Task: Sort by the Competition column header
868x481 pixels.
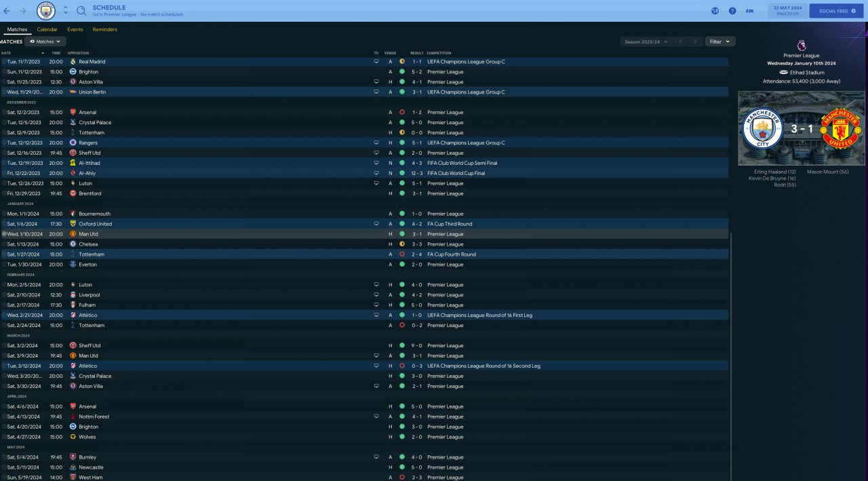Action: tap(439, 53)
